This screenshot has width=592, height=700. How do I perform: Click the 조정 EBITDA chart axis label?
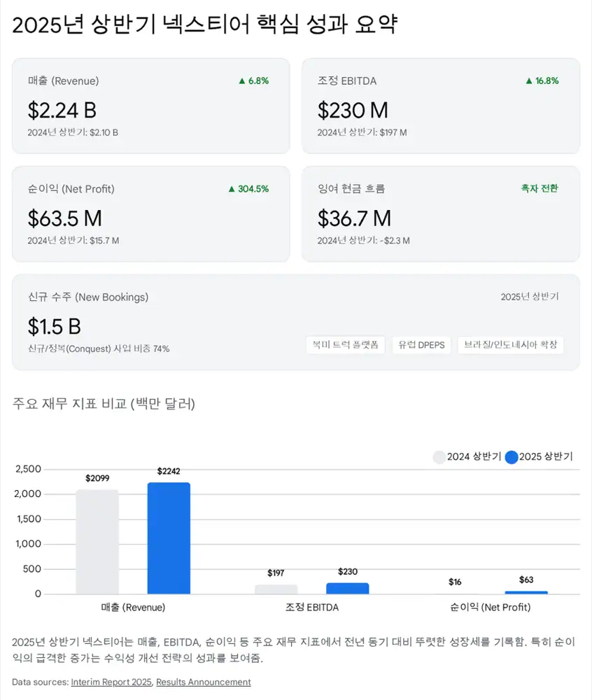click(312, 607)
